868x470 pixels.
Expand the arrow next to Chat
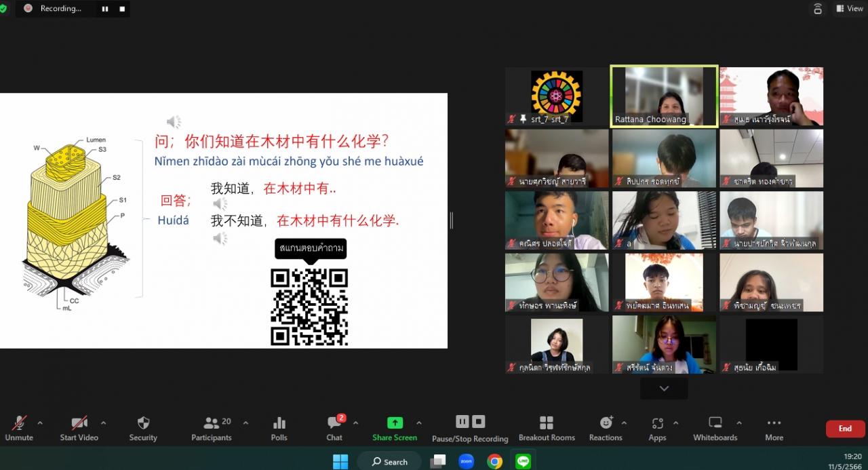pyautogui.click(x=355, y=423)
